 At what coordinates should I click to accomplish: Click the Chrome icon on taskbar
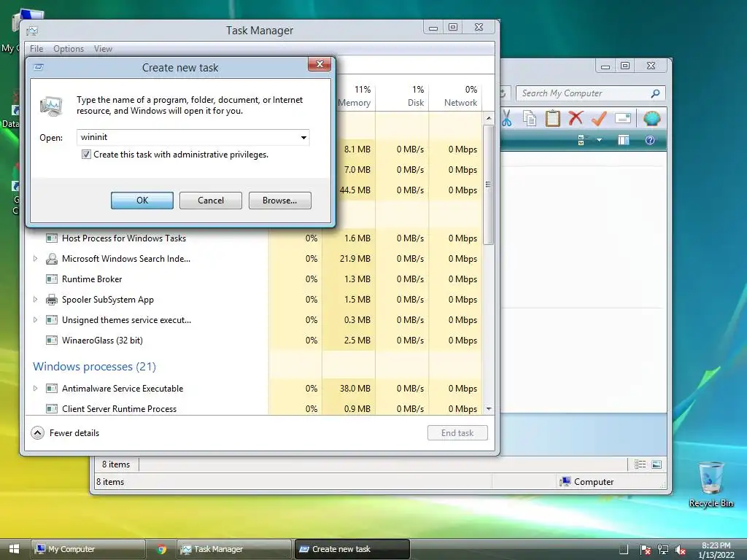pyautogui.click(x=161, y=549)
